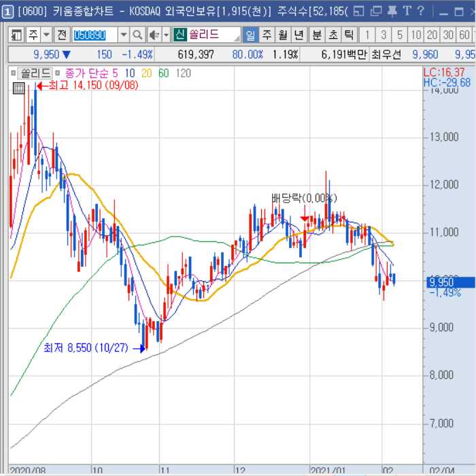Click the 최우선 label in info row
The width and height of the screenshot is (476, 476).
click(386, 54)
